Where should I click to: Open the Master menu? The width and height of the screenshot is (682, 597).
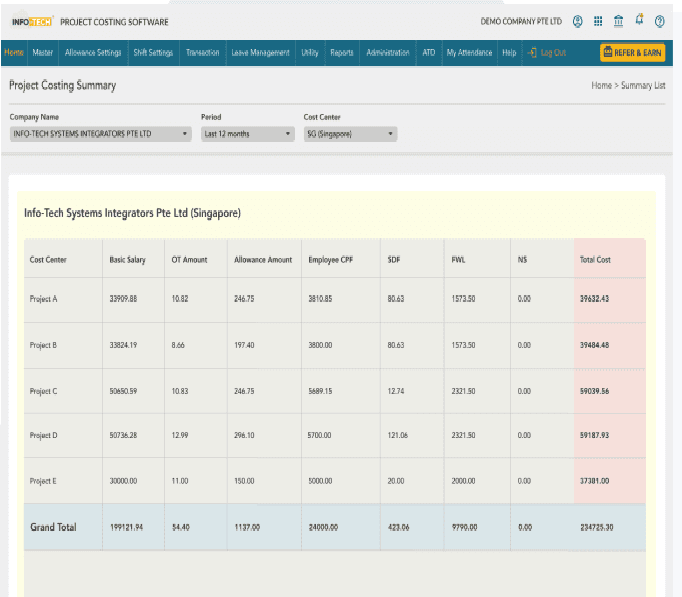[x=43, y=53]
